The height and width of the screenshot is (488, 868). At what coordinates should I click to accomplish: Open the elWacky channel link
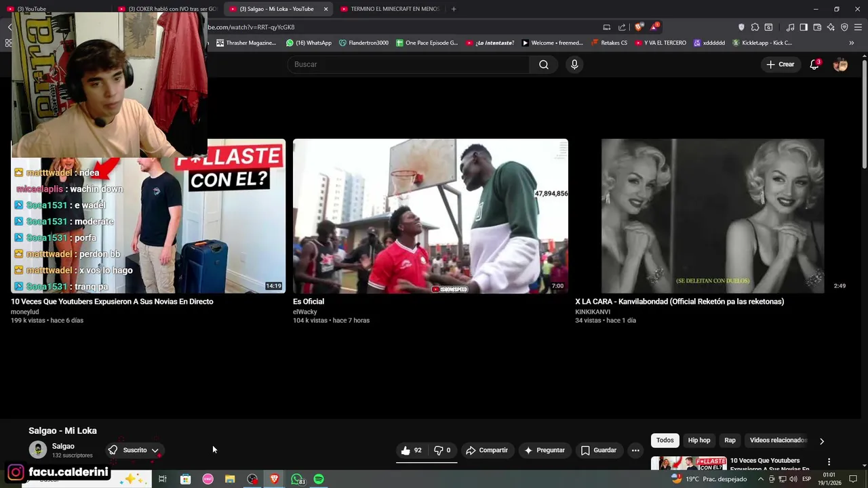coord(305,312)
